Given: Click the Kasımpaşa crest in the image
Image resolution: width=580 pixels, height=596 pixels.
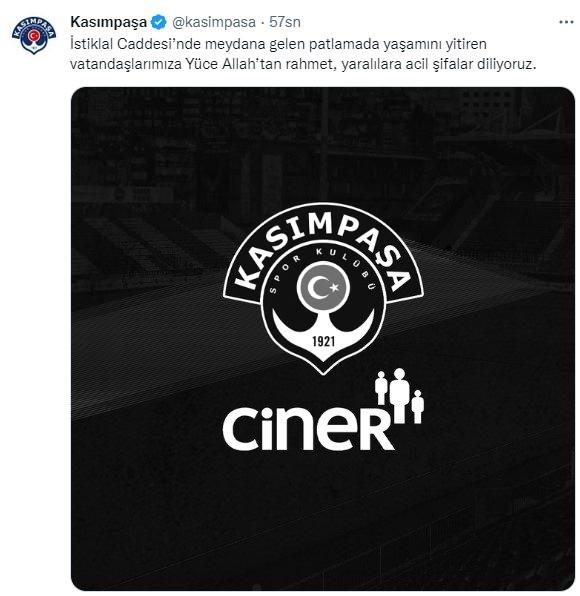Looking at the screenshot, I should pos(323,288).
